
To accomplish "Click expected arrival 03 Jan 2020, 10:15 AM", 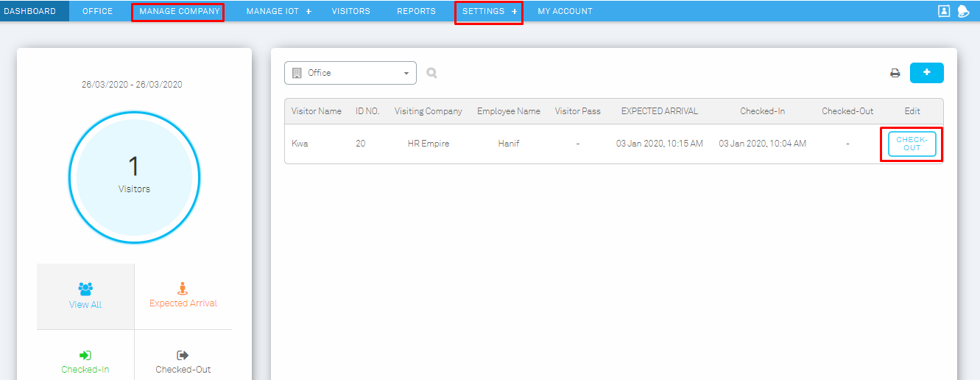I will pyautogui.click(x=660, y=144).
